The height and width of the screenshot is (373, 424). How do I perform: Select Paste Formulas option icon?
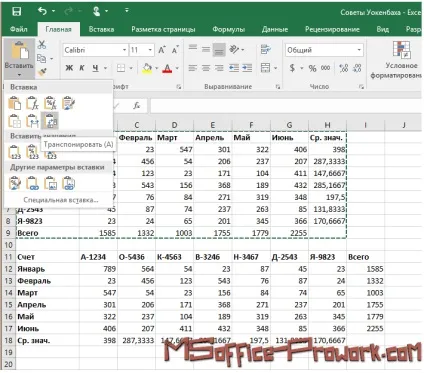pyautogui.click(x=32, y=103)
